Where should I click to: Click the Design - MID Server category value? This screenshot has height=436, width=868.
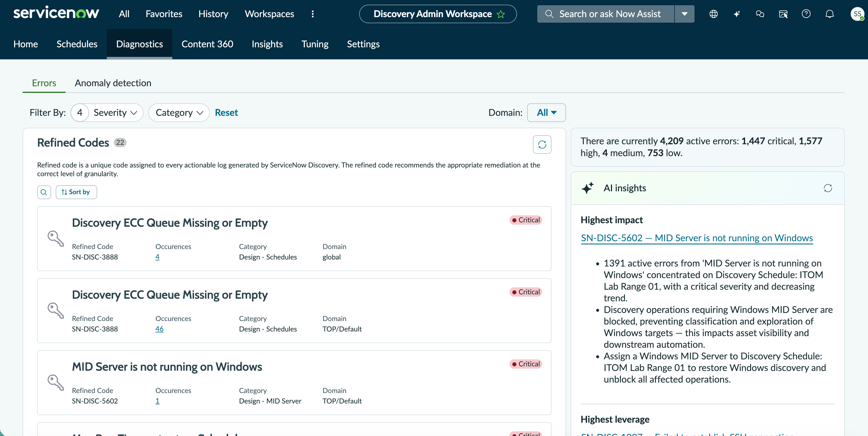(x=270, y=401)
